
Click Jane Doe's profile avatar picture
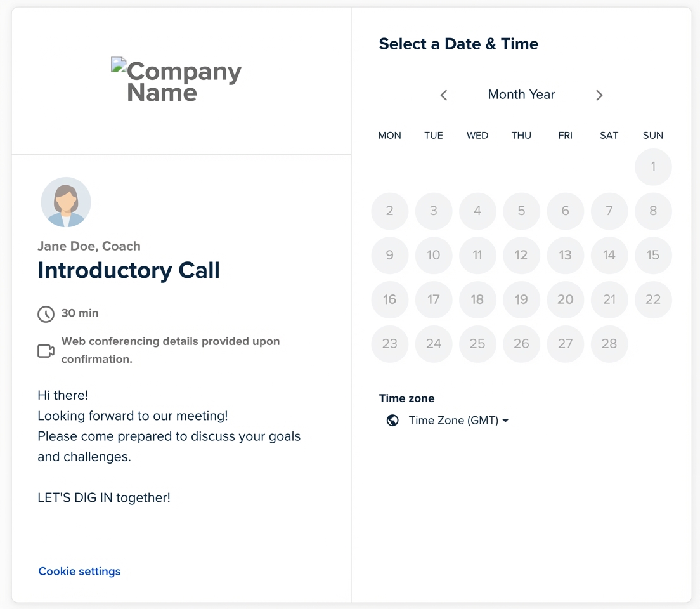point(66,202)
